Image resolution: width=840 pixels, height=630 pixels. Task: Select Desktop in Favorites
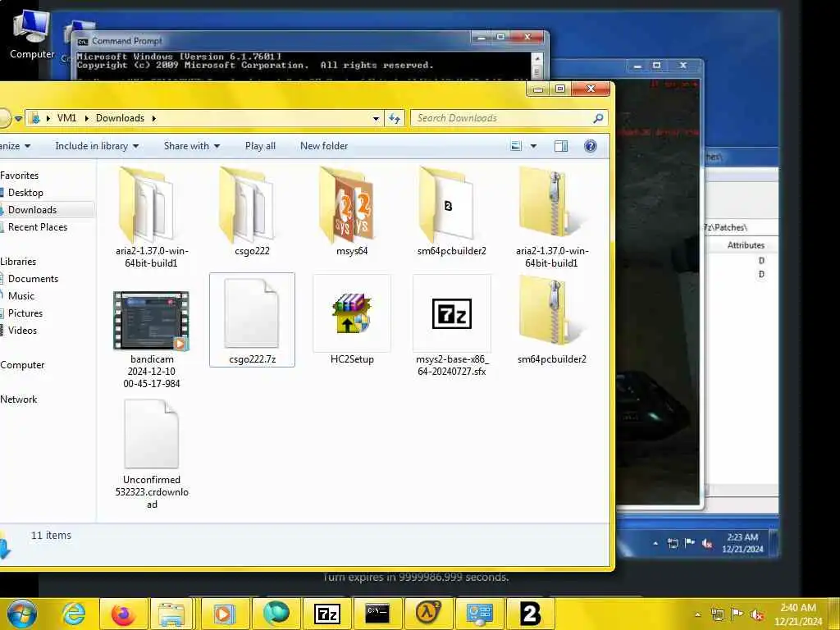[25, 192]
